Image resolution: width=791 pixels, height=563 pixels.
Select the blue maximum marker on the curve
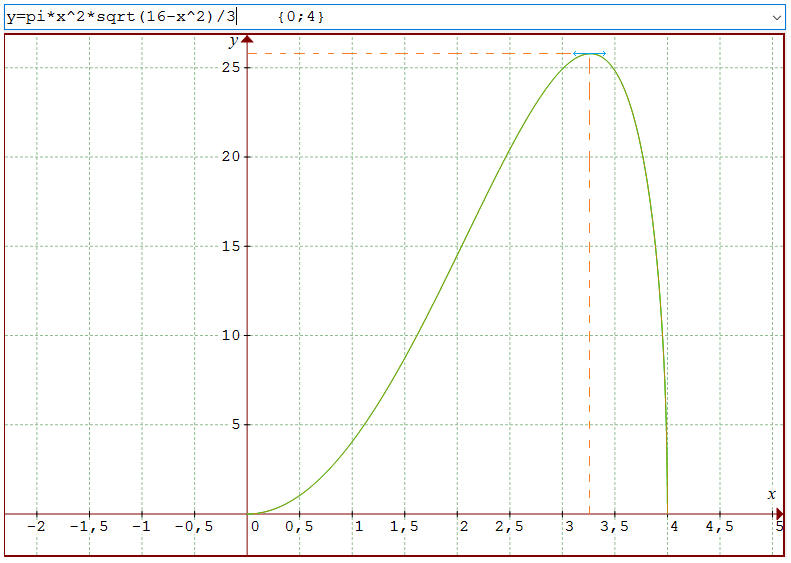pos(589,53)
